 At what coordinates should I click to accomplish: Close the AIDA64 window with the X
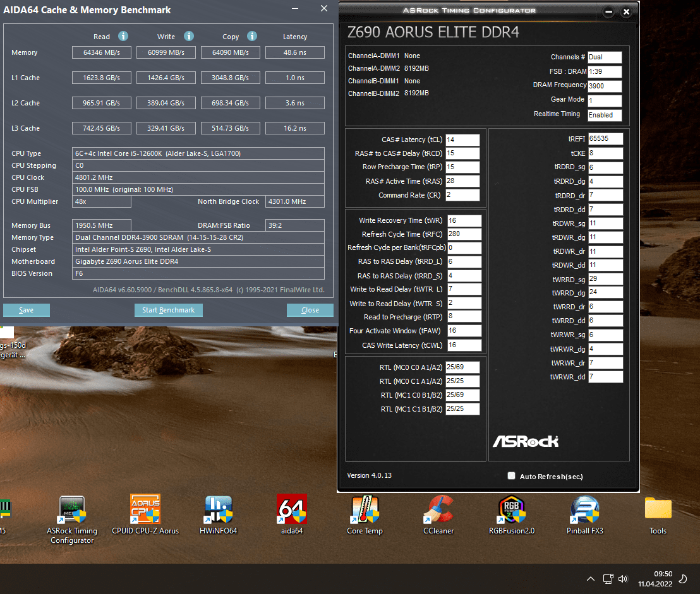pos(324,8)
